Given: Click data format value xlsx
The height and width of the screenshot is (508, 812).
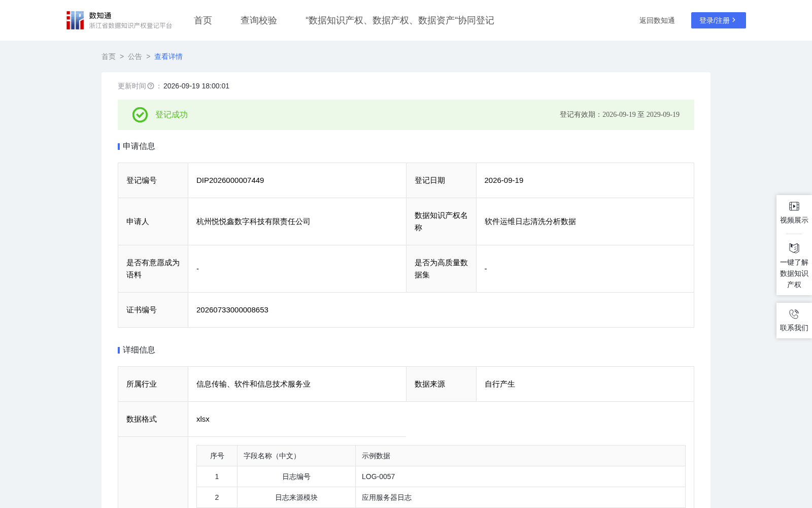Looking at the screenshot, I should point(203,419).
